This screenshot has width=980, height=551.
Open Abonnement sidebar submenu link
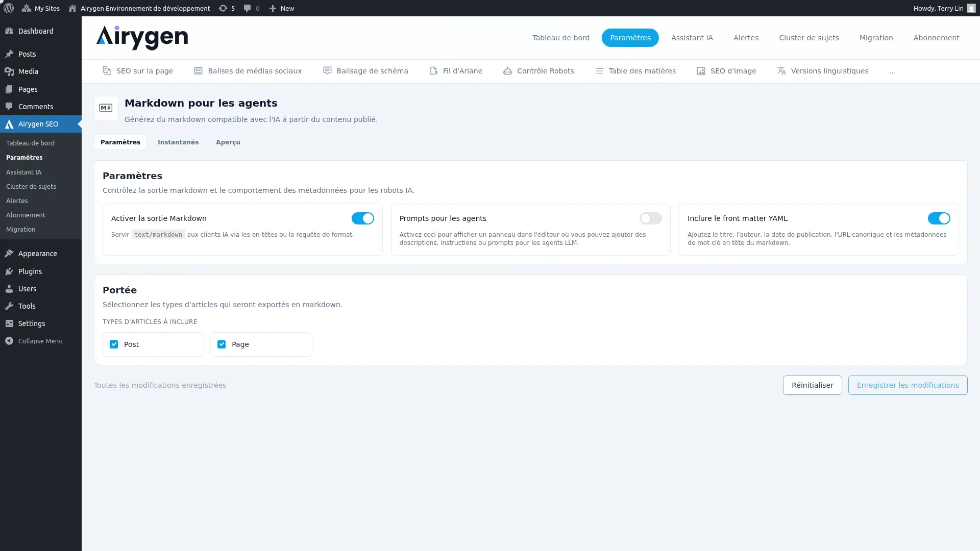coord(26,215)
